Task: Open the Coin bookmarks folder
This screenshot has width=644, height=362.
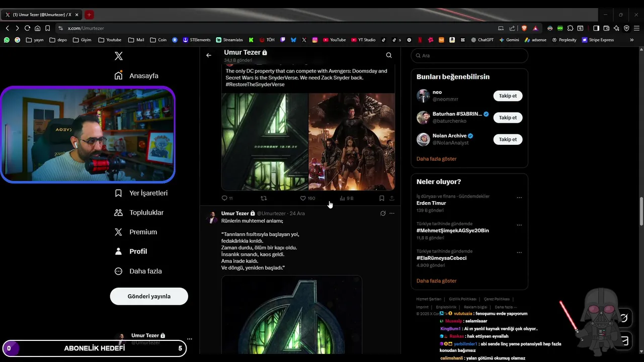Action: (157, 40)
